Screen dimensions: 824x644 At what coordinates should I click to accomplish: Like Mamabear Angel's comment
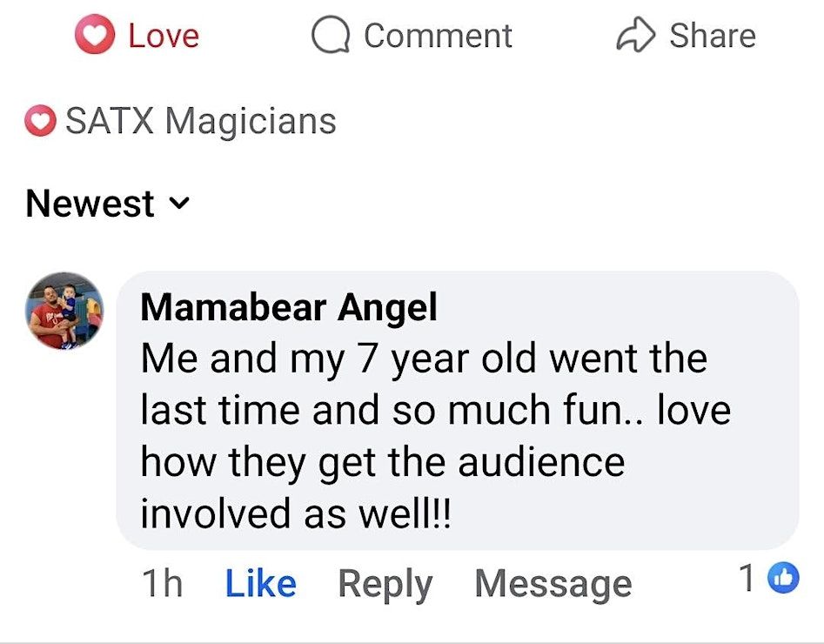click(x=260, y=583)
